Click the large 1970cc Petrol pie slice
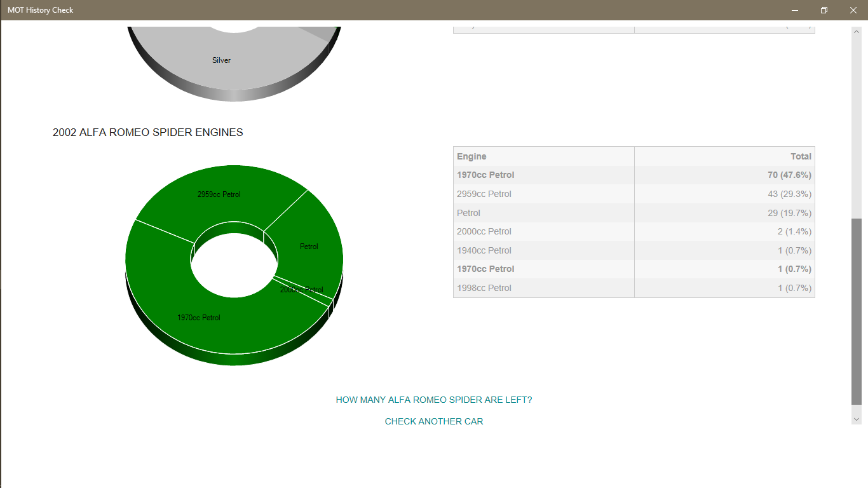Screen dimensions: 868x488 point(199,317)
